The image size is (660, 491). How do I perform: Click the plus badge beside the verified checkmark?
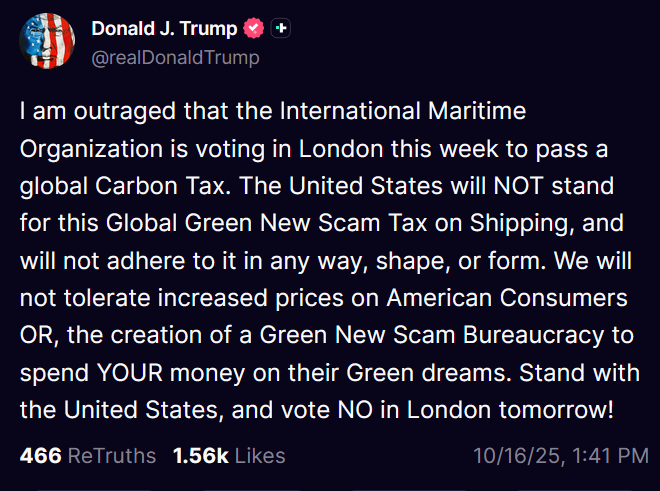(282, 30)
